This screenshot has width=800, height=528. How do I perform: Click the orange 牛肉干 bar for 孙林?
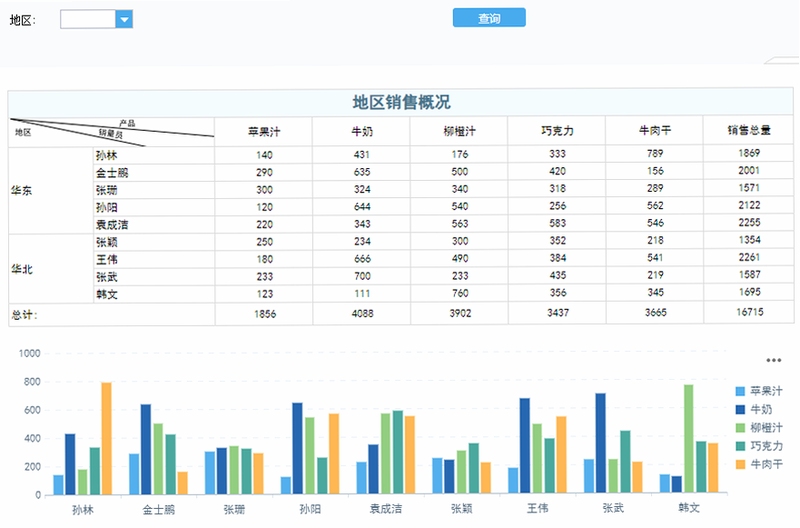[x=106, y=438]
